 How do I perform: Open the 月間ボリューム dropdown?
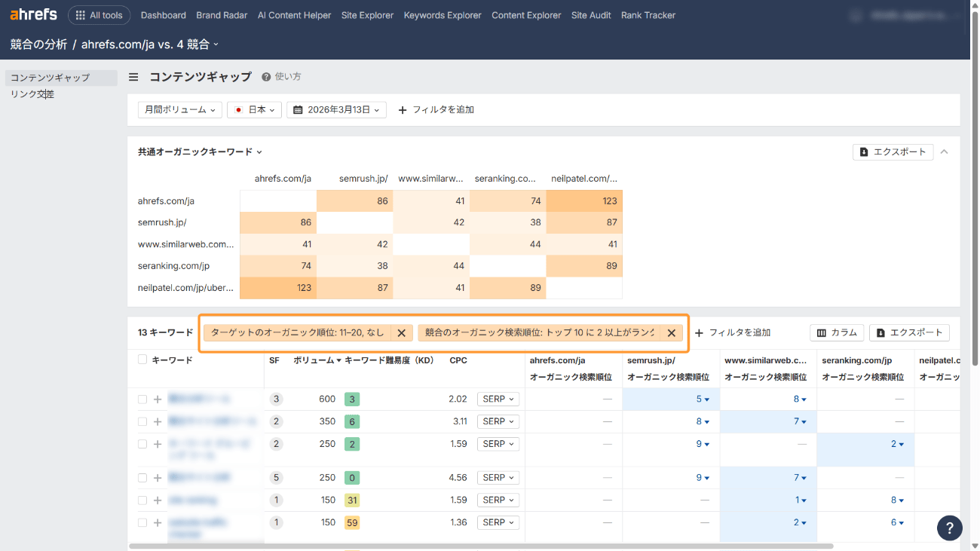coord(179,109)
